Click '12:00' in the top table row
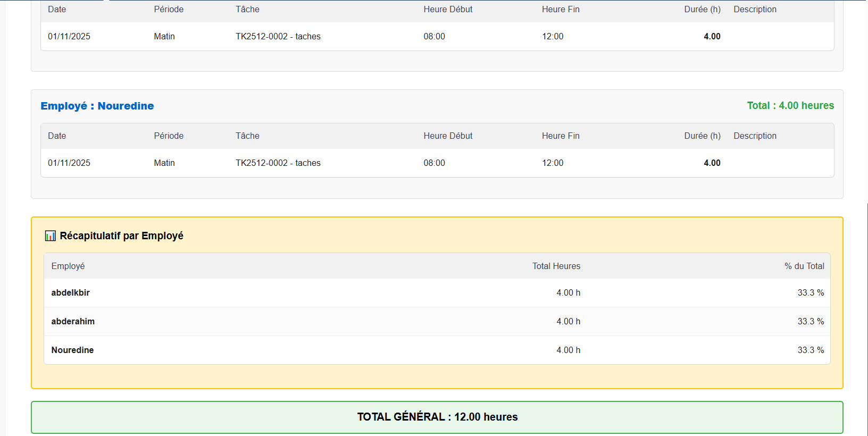Viewport: 868px width, 436px height. coord(553,36)
